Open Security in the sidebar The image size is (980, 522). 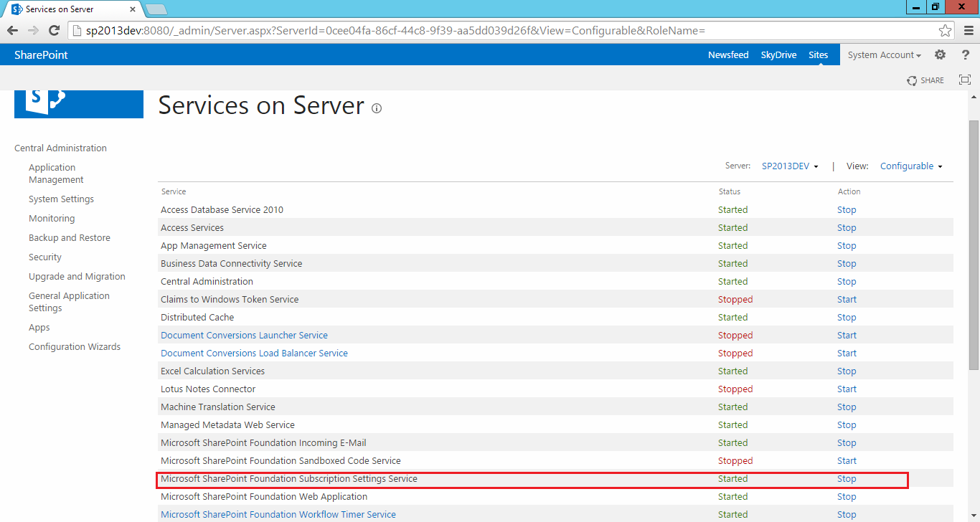[45, 257]
